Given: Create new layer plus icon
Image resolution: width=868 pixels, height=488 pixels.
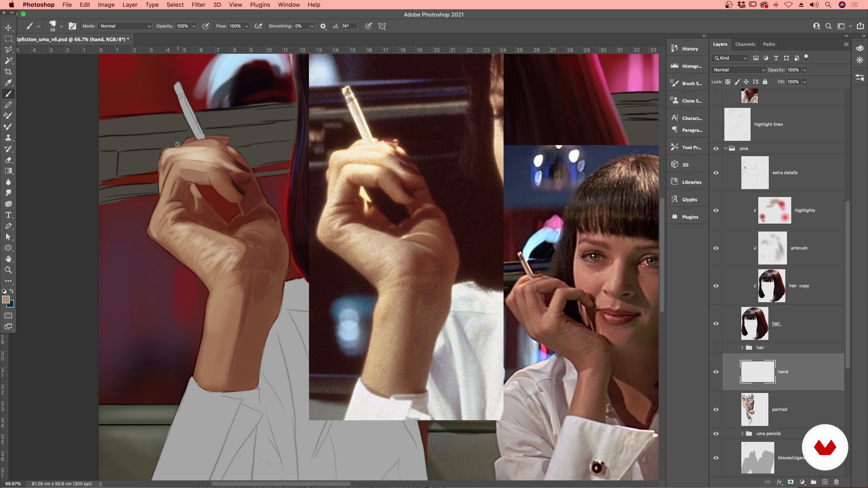Looking at the screenshot, I should 825,482.
